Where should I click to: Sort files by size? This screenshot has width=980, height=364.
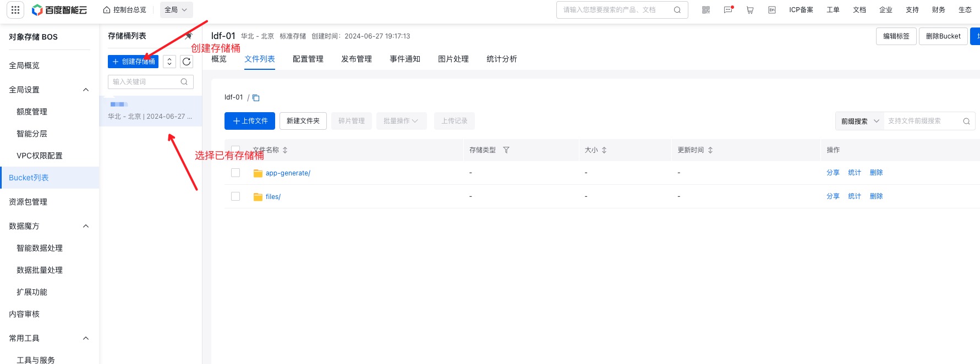coord(604,150)
